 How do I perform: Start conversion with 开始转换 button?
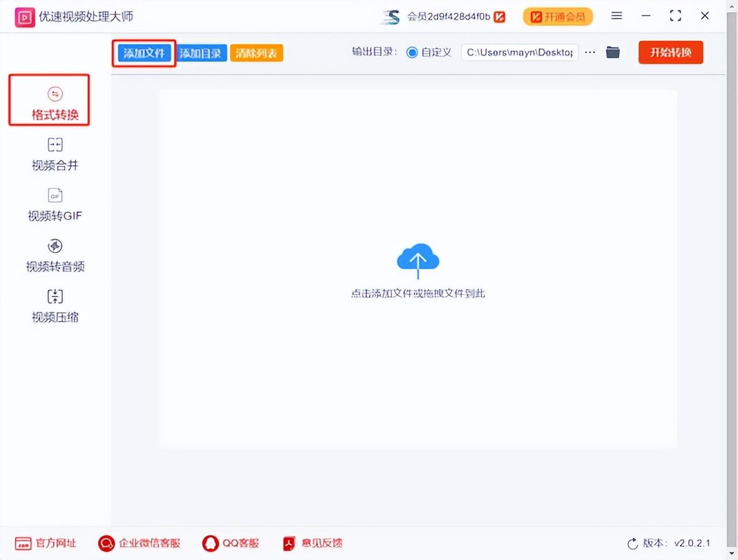point(671,52)
